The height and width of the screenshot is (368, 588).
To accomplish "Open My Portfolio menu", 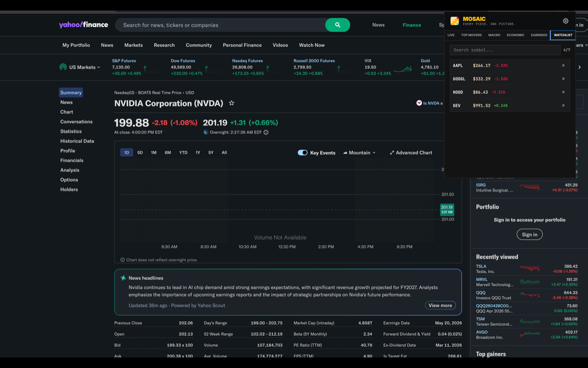I will click(x=76, y=45).
